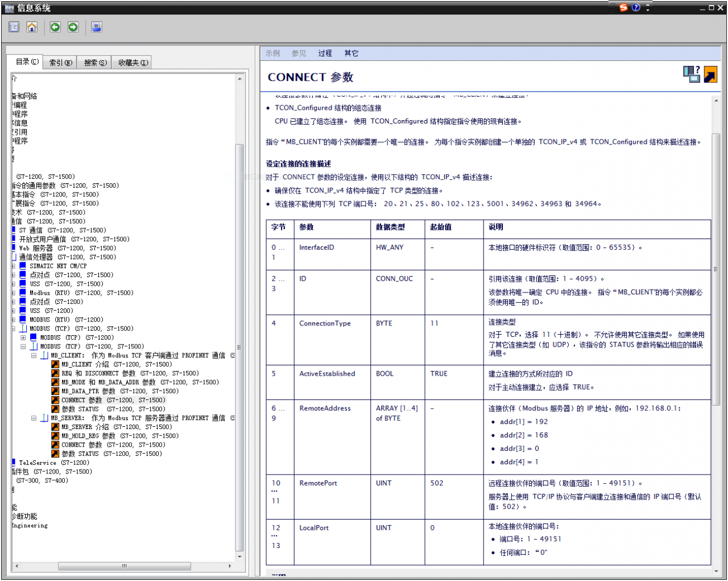Open CONNECT 参数 topic under MB_SERVER
728x581 pixels.
coord(113,445)
